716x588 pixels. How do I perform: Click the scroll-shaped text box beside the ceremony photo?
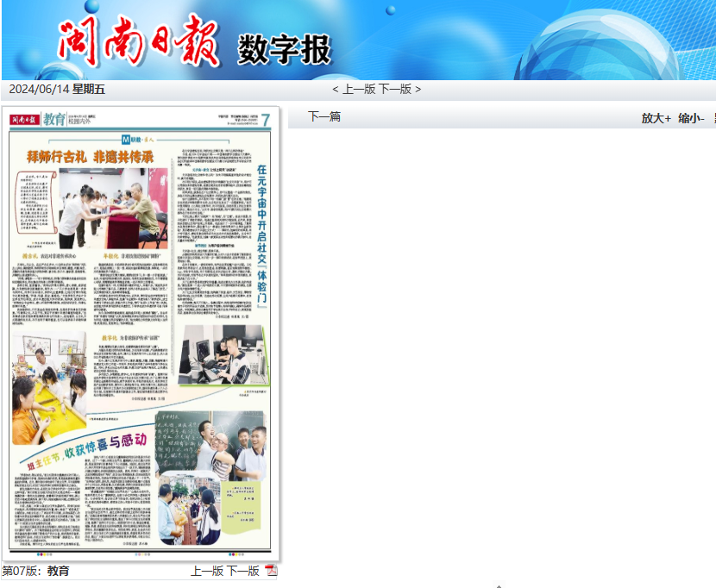(35, 203)
